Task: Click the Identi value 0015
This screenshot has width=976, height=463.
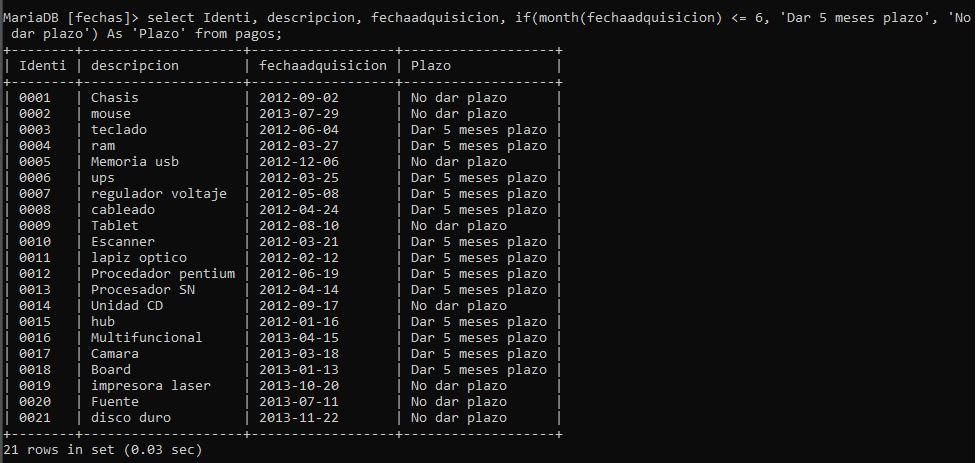Action: pos(35,322)
